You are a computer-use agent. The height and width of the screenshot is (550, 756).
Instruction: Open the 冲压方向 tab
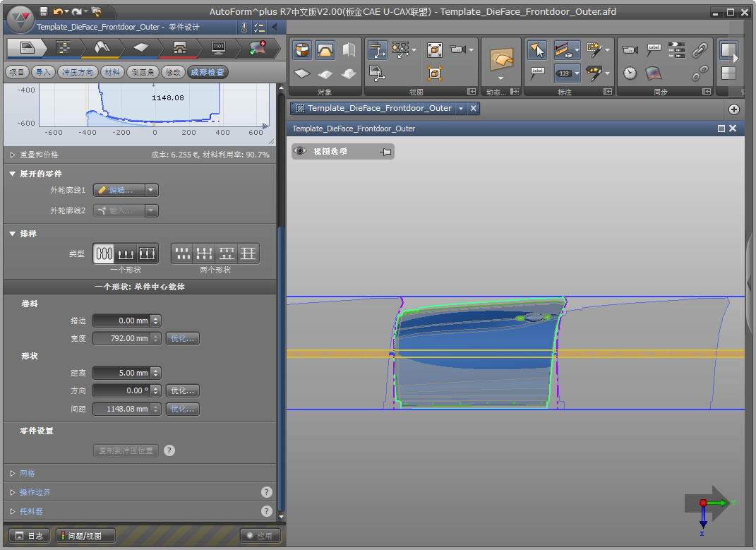pyautogui.click(x=77, y=72)
